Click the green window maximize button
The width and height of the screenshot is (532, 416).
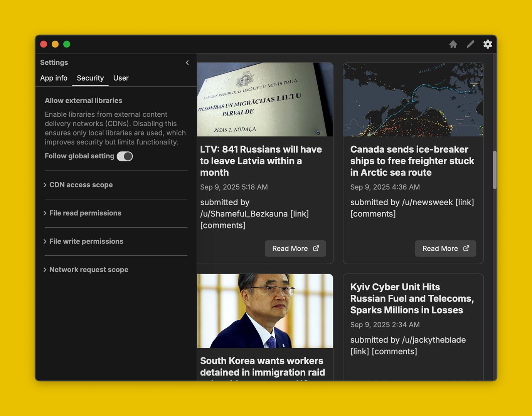[67, 44]
